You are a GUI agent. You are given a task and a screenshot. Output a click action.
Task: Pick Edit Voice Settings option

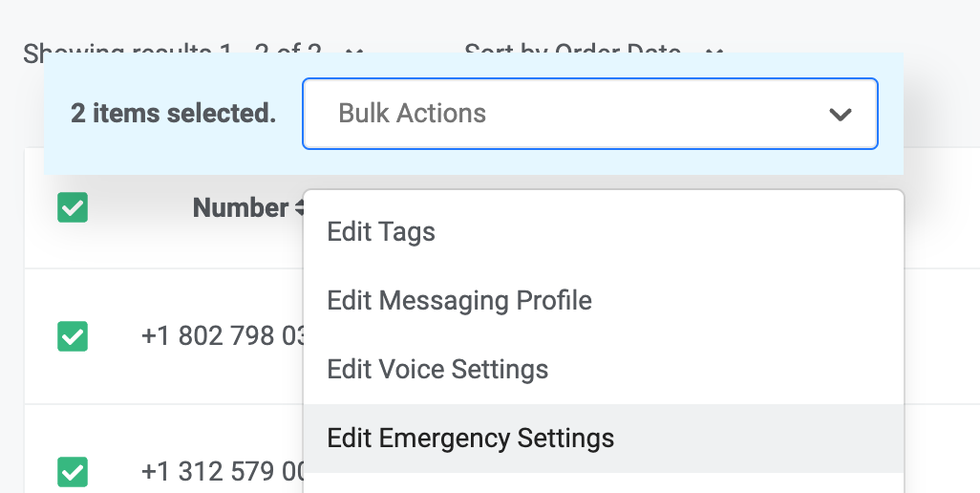[603, 370]
